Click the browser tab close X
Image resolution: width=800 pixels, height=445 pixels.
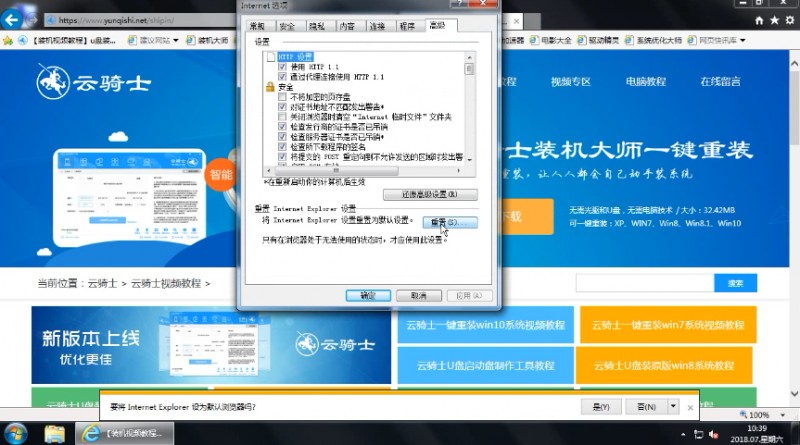pyautogui.click(x=516, y=21)
